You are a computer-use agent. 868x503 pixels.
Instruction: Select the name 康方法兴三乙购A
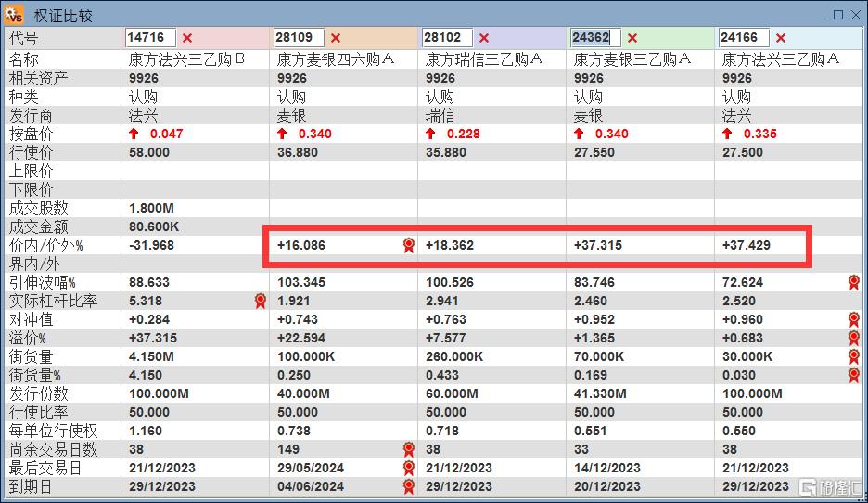coord(781,59)
